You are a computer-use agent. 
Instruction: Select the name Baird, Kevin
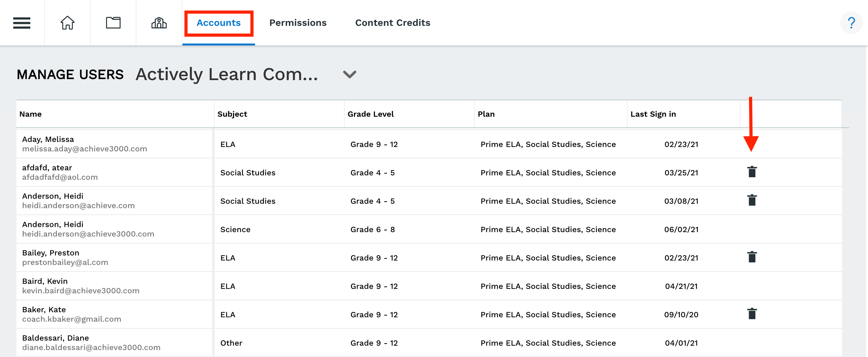coord(45,281)
